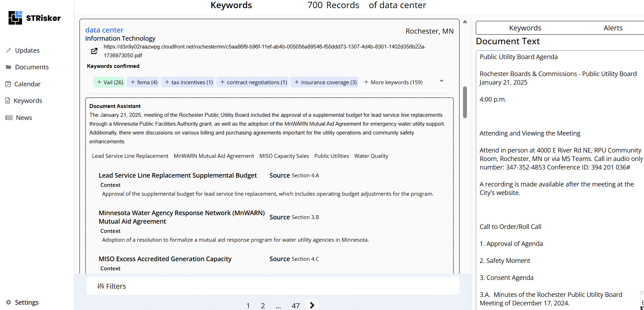Viewport: 644px width, 310px height.
Task: Toggle the fema (4) keyword chip
Action: (x=143, y=82)
